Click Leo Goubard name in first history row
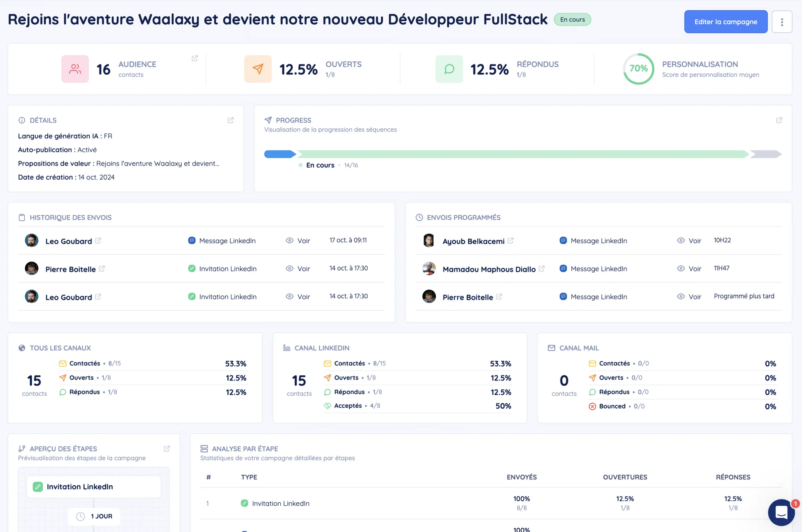Image resolution: width=802 pixels, height=532 pixels. pyautogui.click(x=69, y=241)
